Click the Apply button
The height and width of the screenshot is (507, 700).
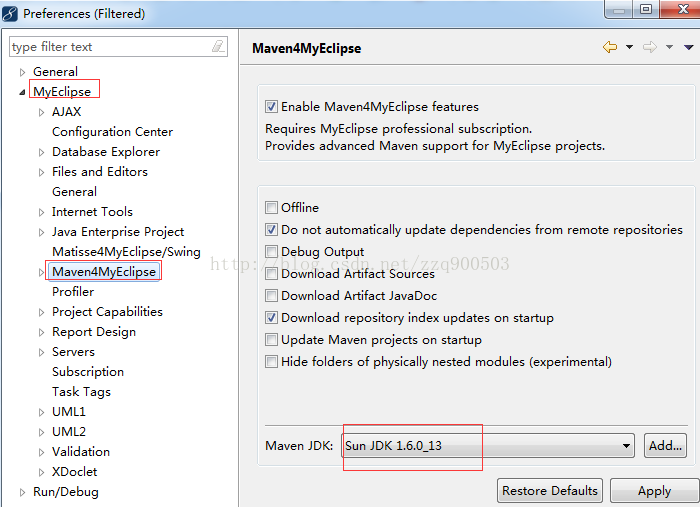point(654,490)
